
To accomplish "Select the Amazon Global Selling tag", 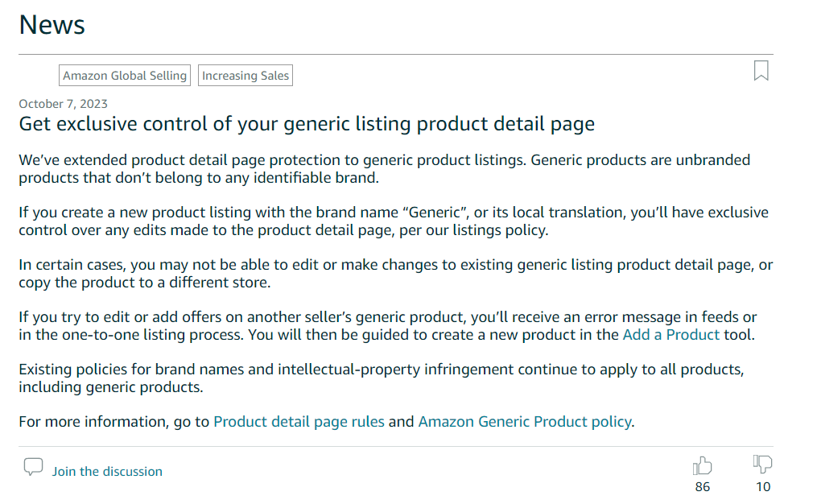I will (125, 76).
